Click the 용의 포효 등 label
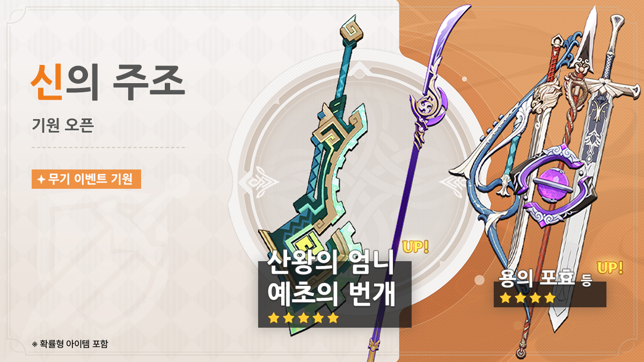 coord(545,278)
